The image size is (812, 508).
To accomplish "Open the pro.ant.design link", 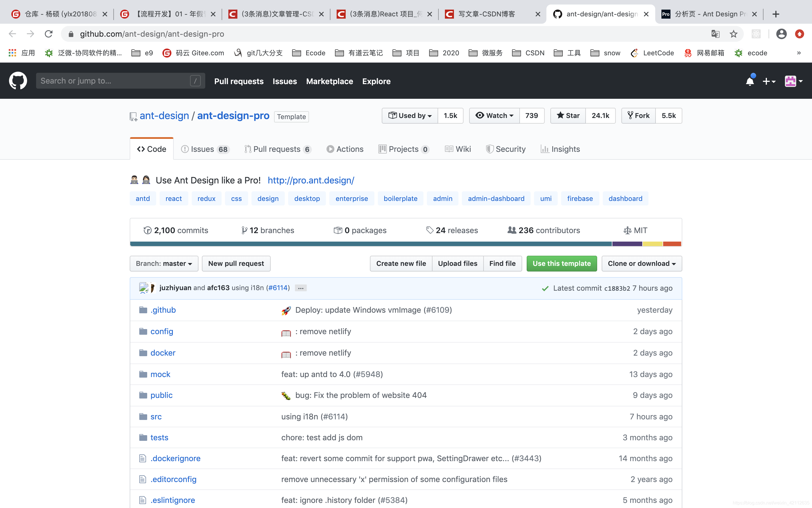I will pos(311,180).
